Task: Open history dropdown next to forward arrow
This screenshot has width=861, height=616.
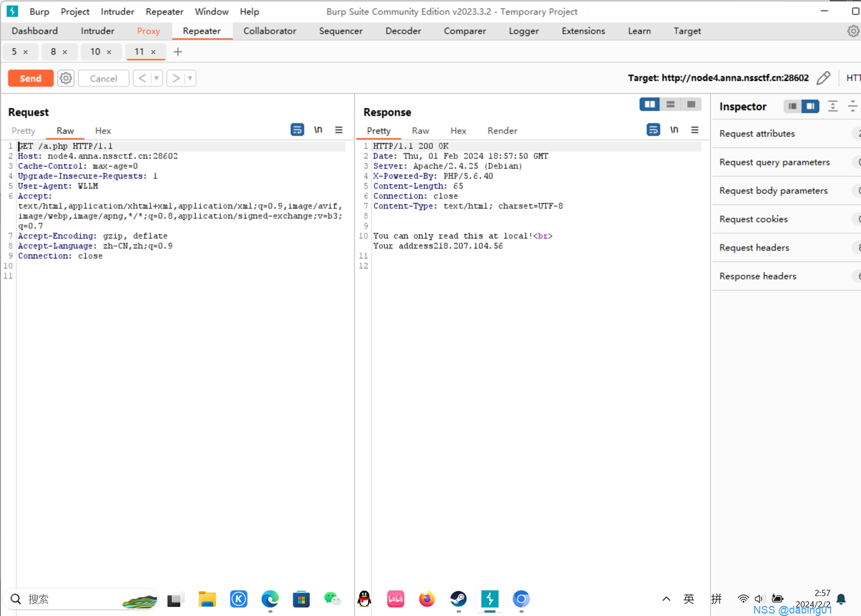Action: tap(190, 78)
